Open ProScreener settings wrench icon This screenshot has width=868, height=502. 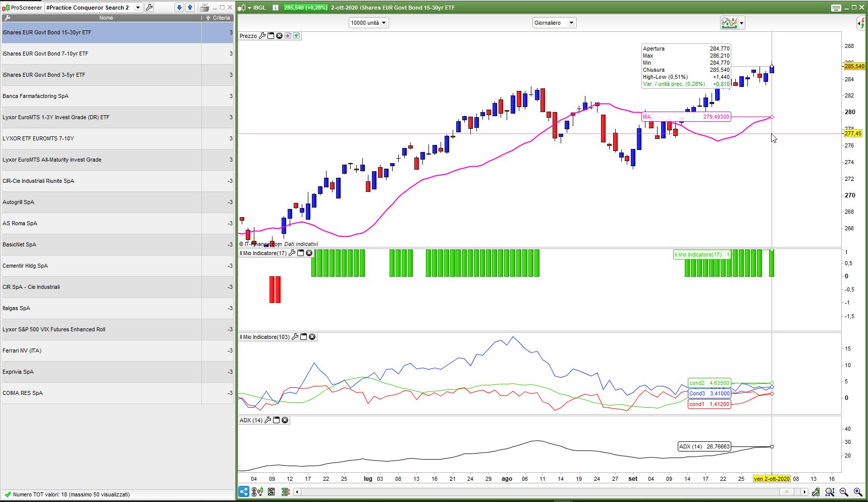pyautogui.click(x=149, y=8)
